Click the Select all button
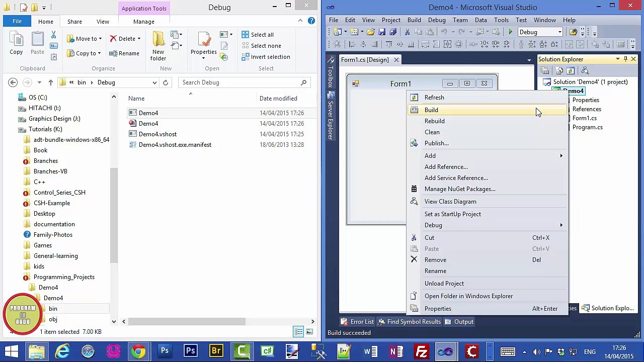 click(258, 35)
